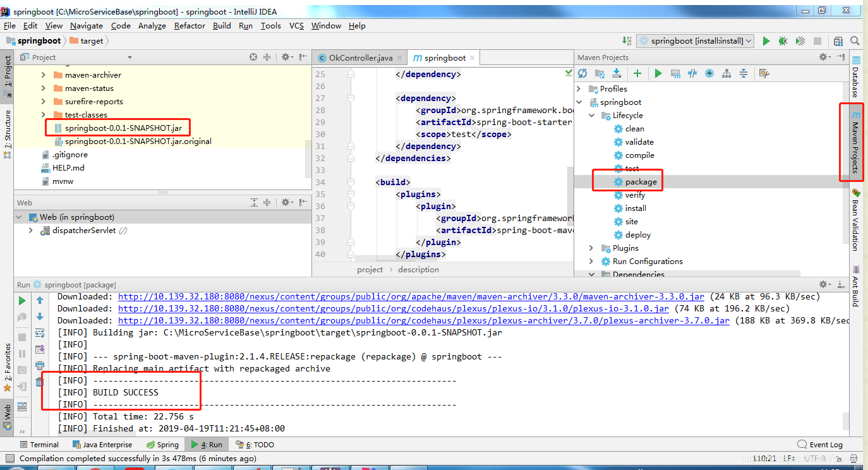Open Project Structure icon in toolbar
Image resolution: width=868 pixels, height=470 pixels.
point(838,40)
